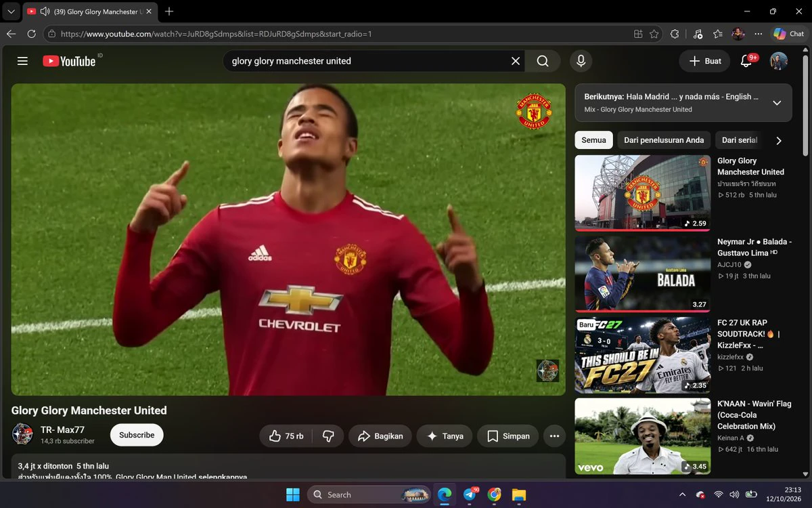Image resolution: width=812 pixels, height=508 pixels.
Task: Open the Buat create menu
Action: pyautogui.click(x=705, y=61)
